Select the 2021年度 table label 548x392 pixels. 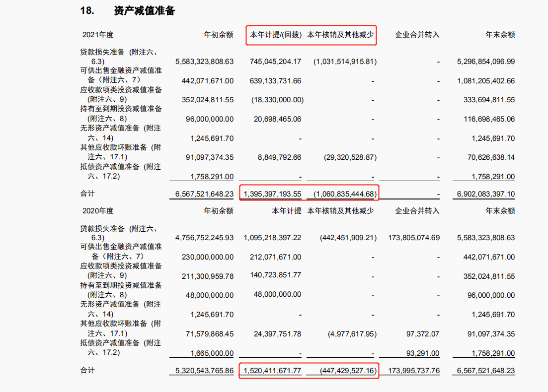98,35
